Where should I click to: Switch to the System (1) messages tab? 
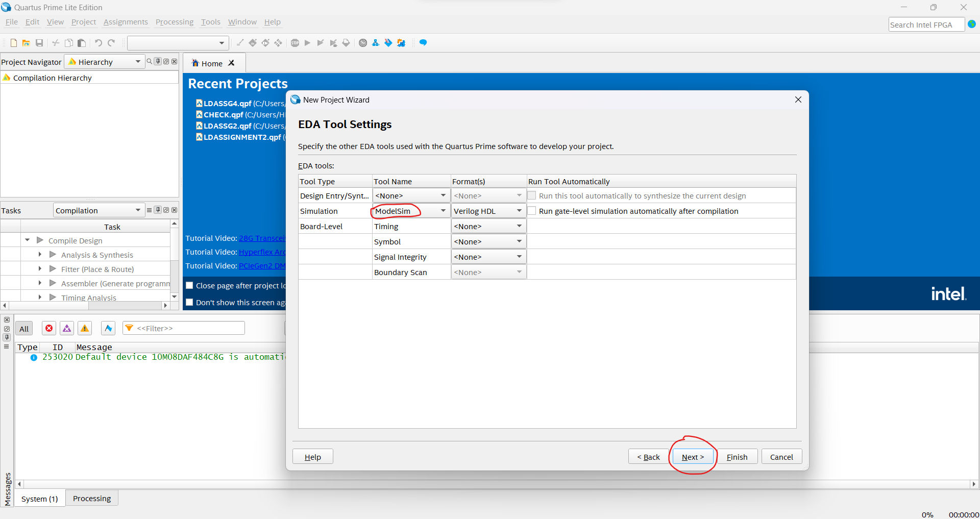coord(40,499)
